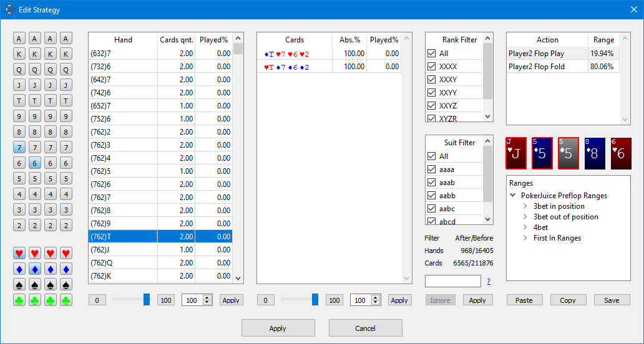This screenshot has height=344, width=644.
Task: Click the Jack of hearts board card
Action: point(516,154)
